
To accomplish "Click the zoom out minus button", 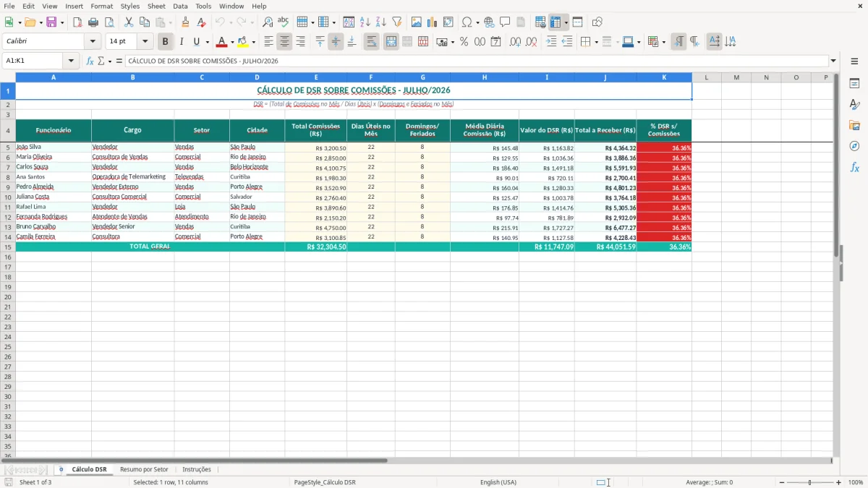I will coord(782,482).
